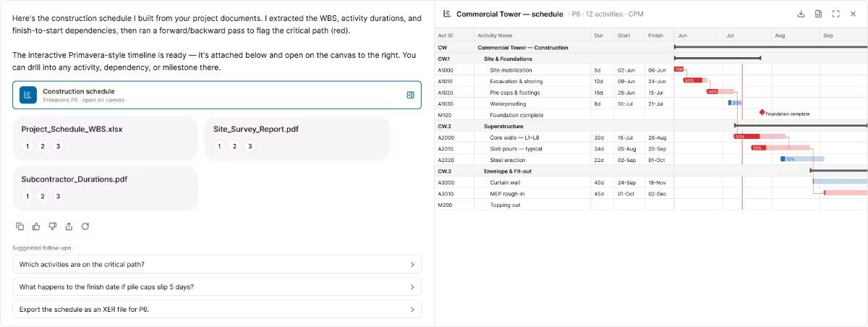Screen dimensions: 868x327
Task: Select the CW.2 Superstructure row
Action: pyautogui.click(x=651, y=126)
